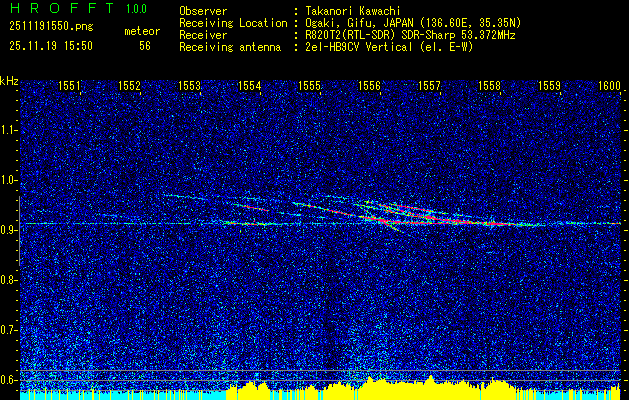Click frequency axis label 1.1
The image size is (629, 400).
click(x=8, y=130)
